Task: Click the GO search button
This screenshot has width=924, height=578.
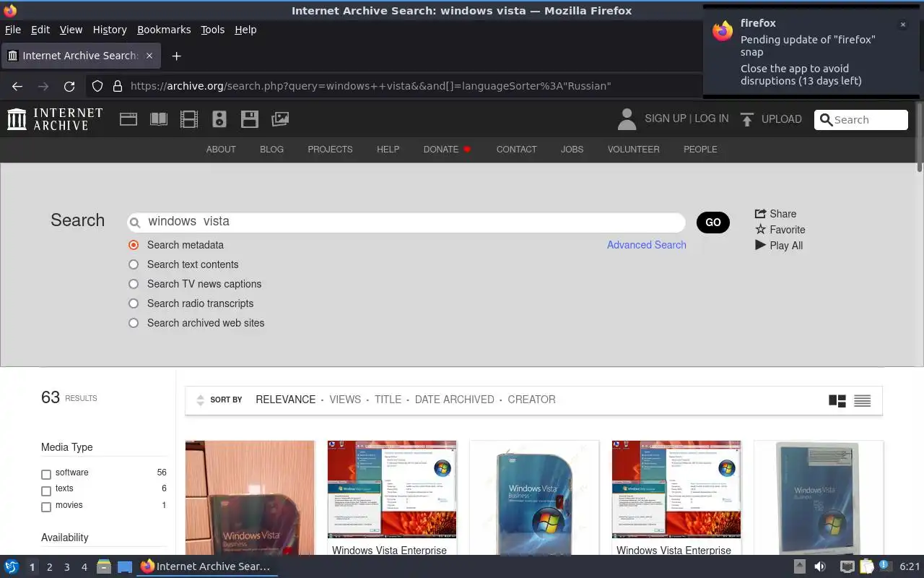Action: pyautogui.click(x=713, y=223)
